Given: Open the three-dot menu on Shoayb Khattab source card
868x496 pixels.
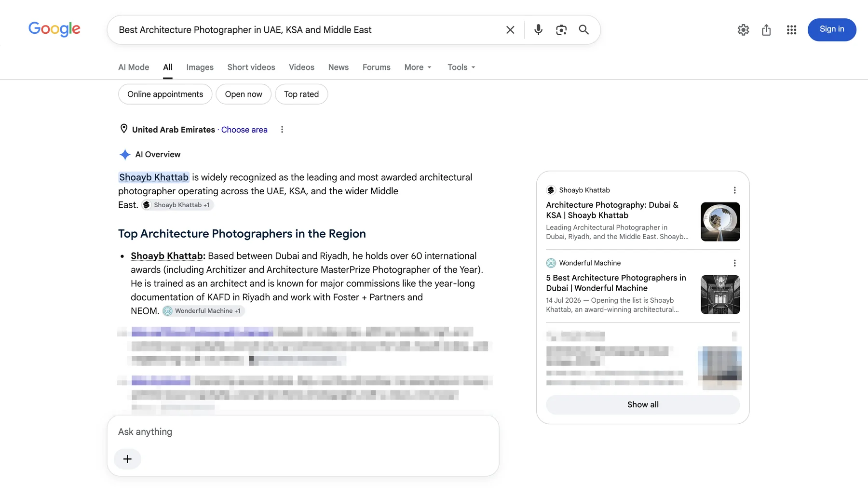Looking at the screenshot, I should (734, 190).
